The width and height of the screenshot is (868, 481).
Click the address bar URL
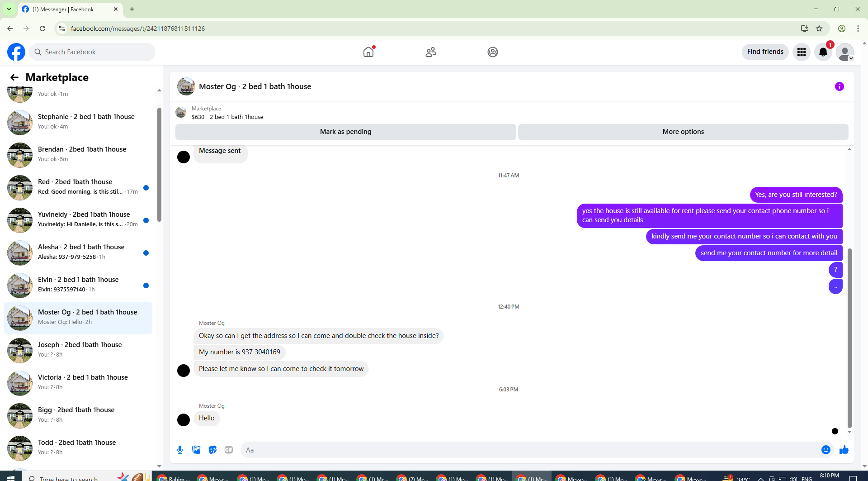pos(138,29)
